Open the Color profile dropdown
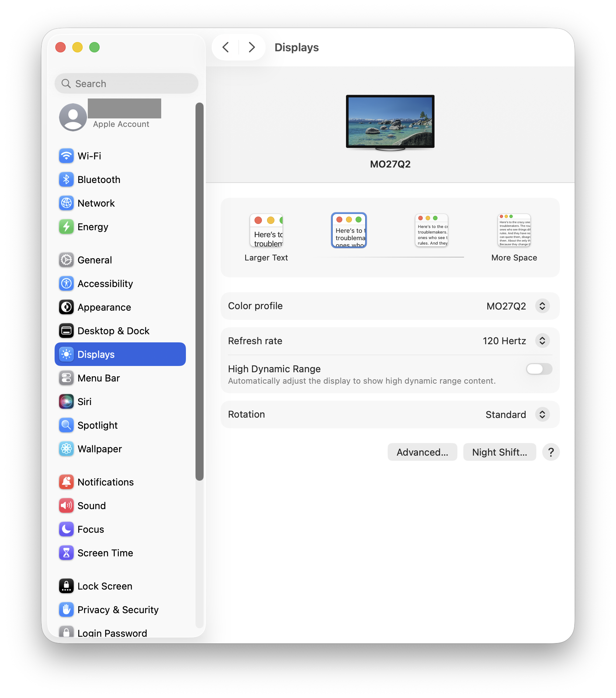616x698 pixels. pyautogui.click(x=542, y=306)
